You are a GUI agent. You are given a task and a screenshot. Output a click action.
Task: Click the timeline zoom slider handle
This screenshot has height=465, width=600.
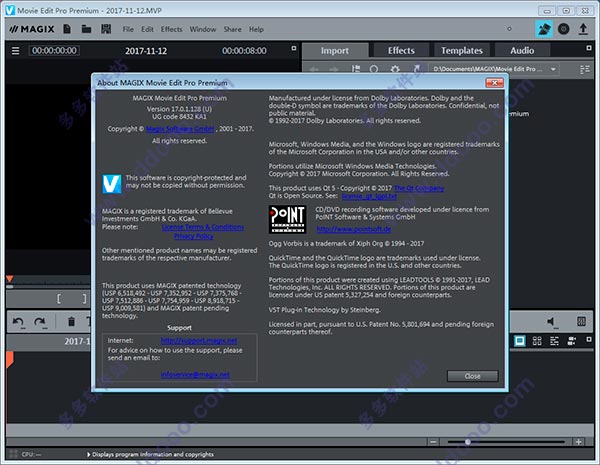pos(468,442)
